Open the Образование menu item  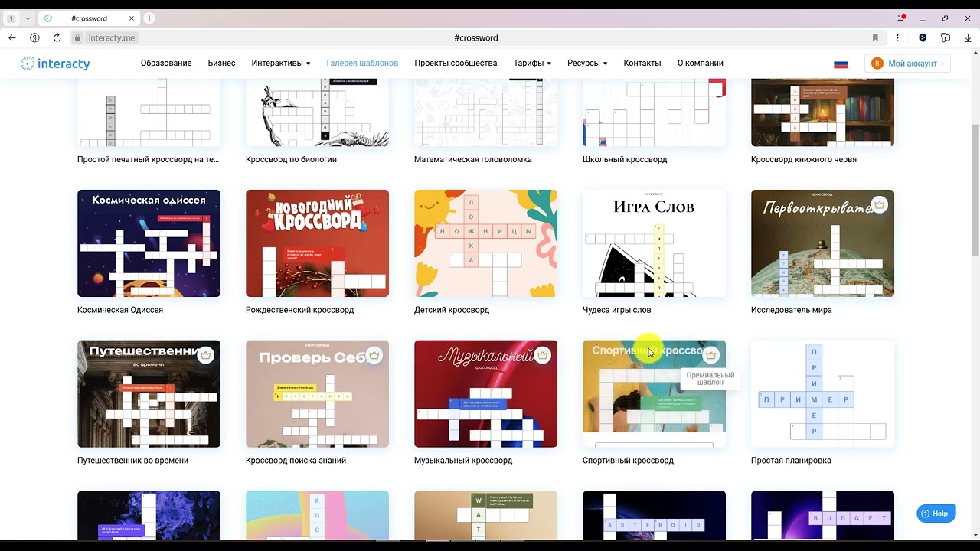coord(166,64)
